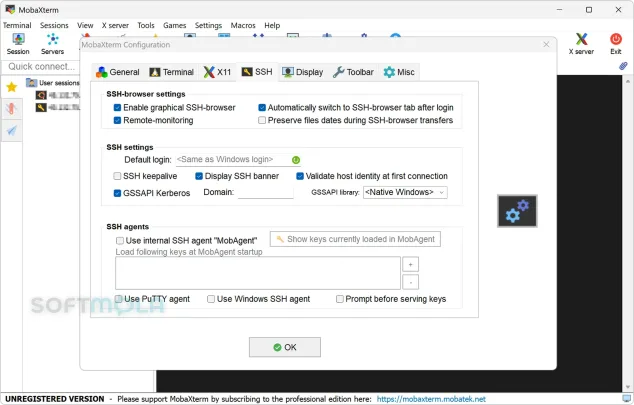The image size is (634, 405).
Task: Open the Display tab
Action: click(x=303, y=72)
